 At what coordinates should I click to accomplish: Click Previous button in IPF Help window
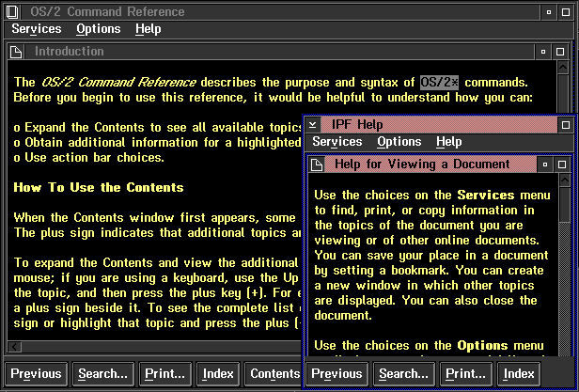pyautogui.click(x=337, y=374)
